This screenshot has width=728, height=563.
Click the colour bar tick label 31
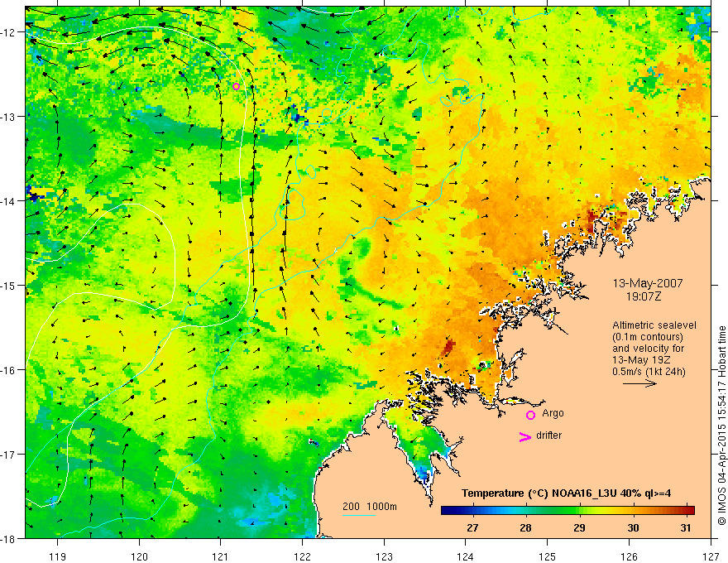pyautogui.click(x=686, y=527)
